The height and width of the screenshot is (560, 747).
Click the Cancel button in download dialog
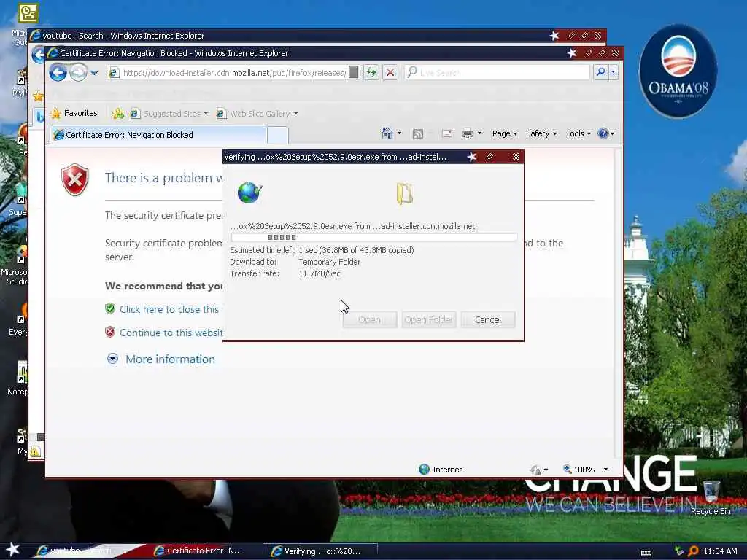tap(488, 319)
